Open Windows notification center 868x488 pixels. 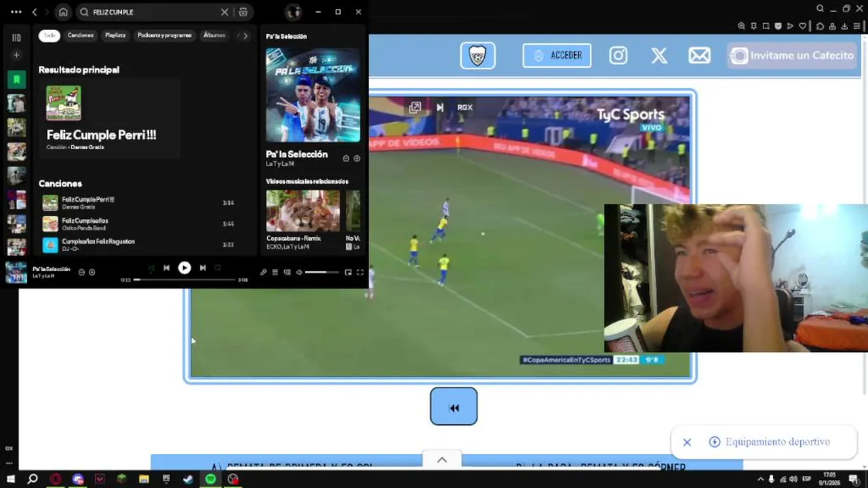point(854,479)
